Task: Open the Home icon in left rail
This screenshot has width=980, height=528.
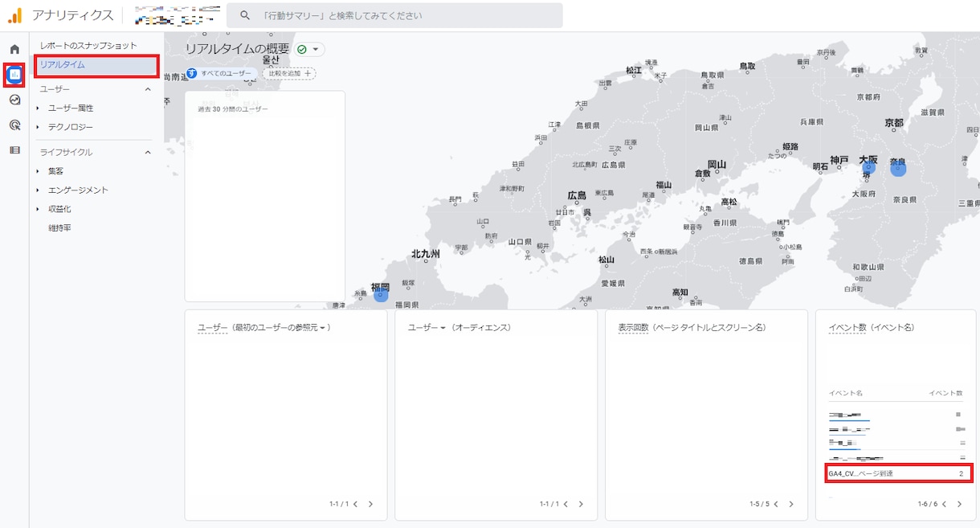Action: point(14,50)
